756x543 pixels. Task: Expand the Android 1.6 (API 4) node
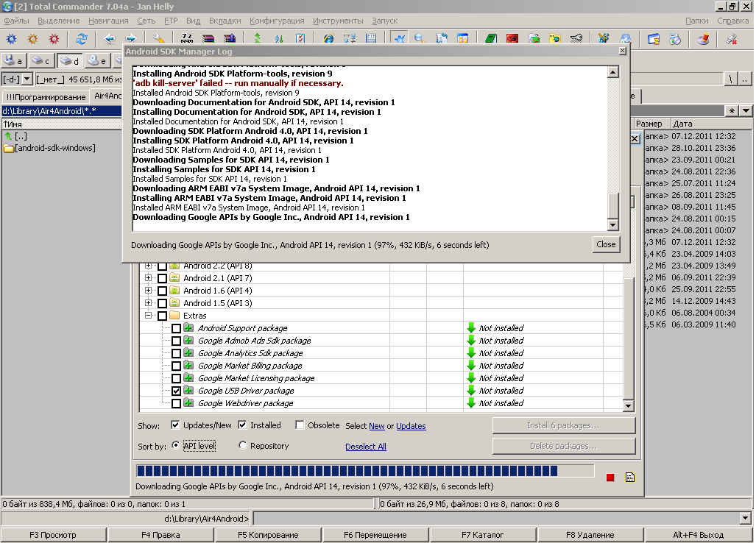[149, 291]
